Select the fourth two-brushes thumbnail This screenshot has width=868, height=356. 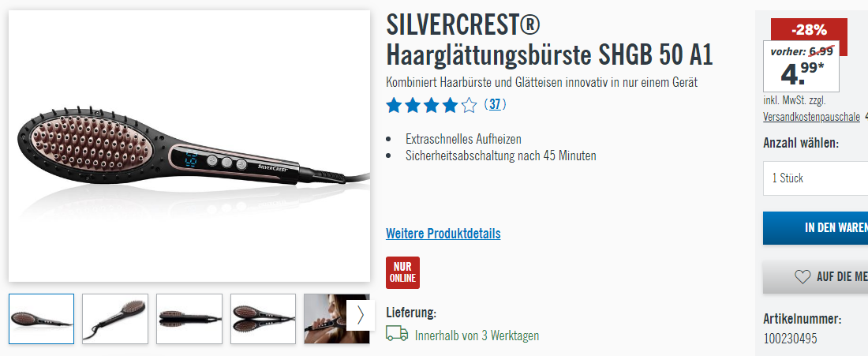[x=263, y=319]
